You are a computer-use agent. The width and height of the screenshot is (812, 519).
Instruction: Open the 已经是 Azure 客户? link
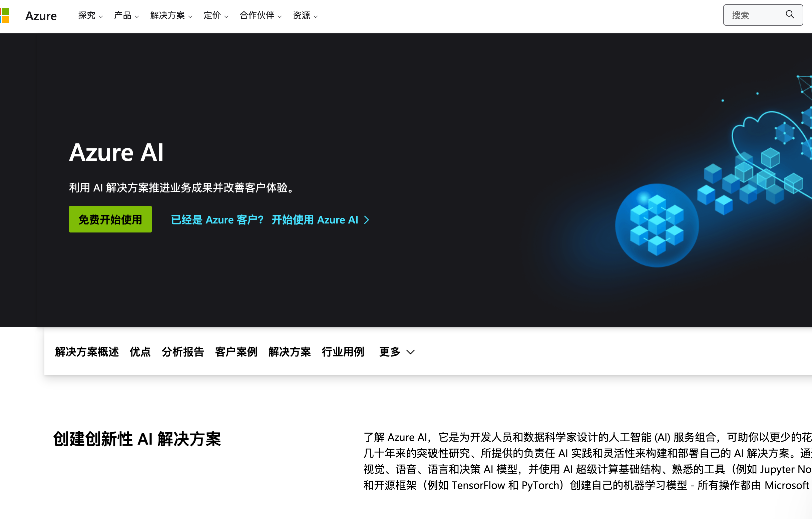[217, 220]
